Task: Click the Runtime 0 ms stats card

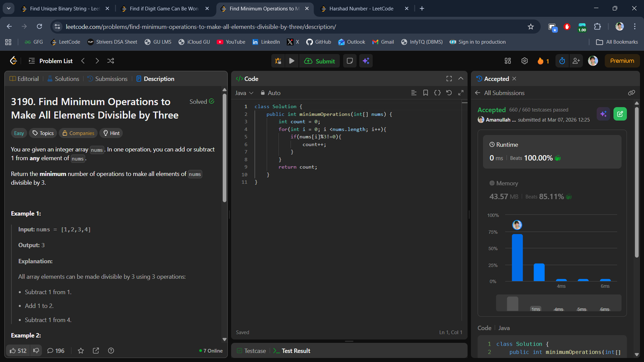Action: (x=552, y=151)
